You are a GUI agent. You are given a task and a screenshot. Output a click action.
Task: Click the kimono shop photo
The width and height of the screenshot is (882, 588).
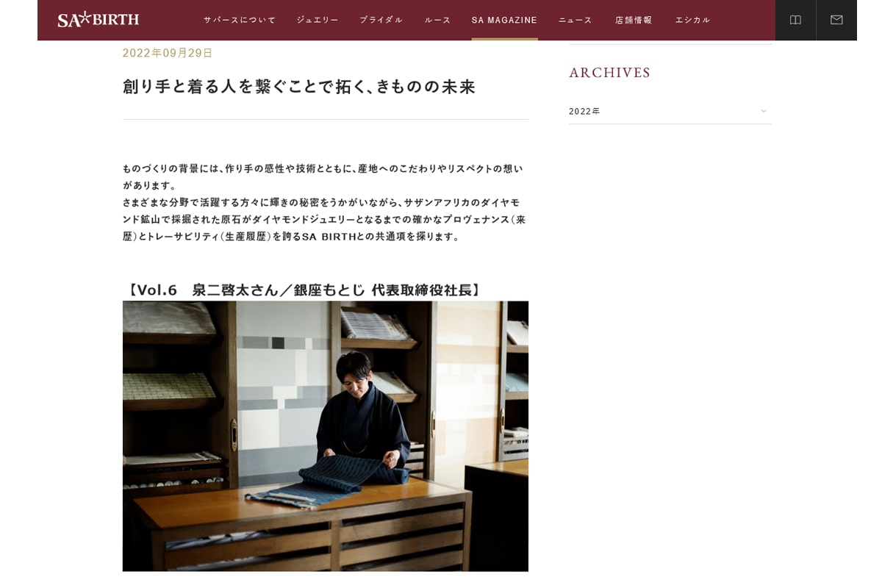(x=326, y=436)
